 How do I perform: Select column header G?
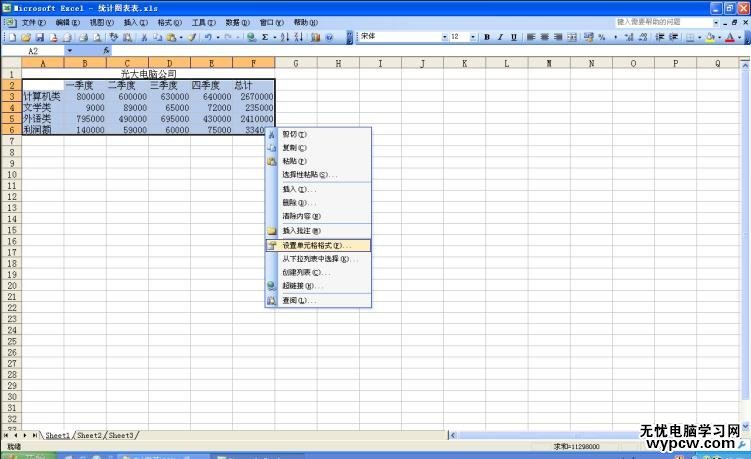(296, 63)
